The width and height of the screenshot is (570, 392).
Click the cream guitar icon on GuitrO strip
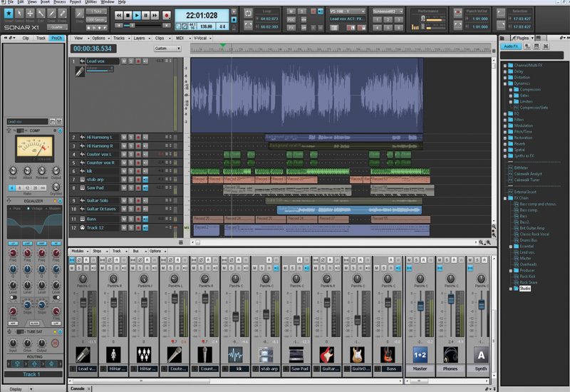pyautogui.click(x=358, y=354)
